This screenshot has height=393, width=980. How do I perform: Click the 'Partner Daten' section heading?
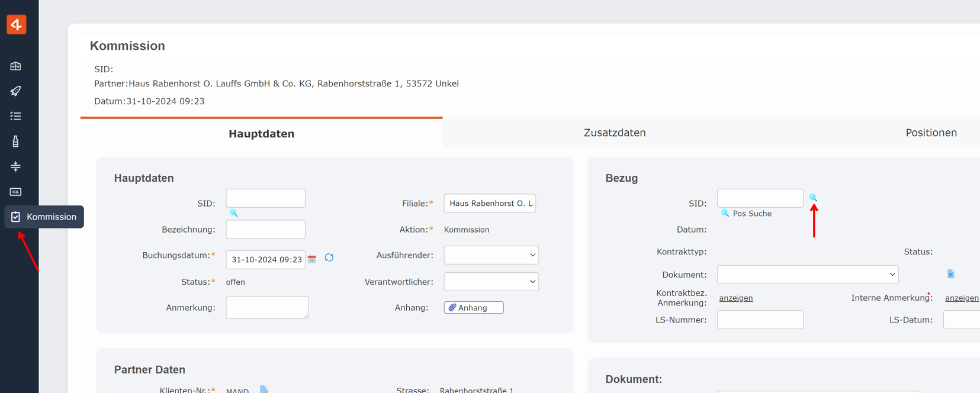[x=150, y=369]
